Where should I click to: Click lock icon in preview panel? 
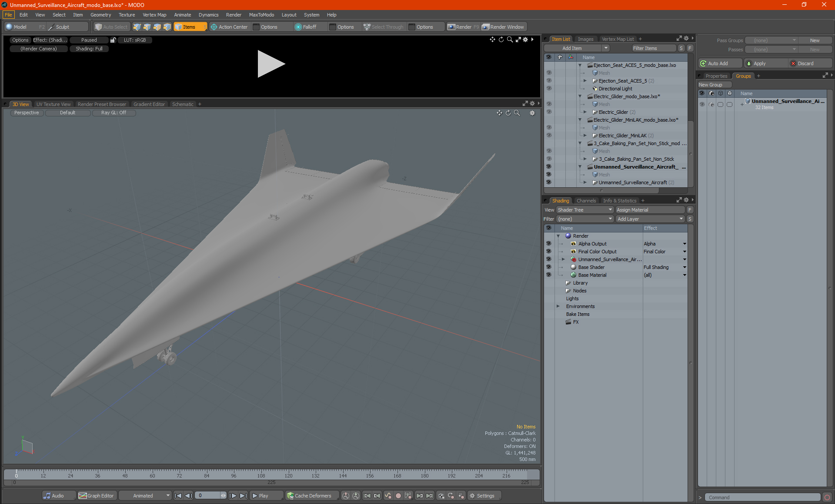(113, 40)
